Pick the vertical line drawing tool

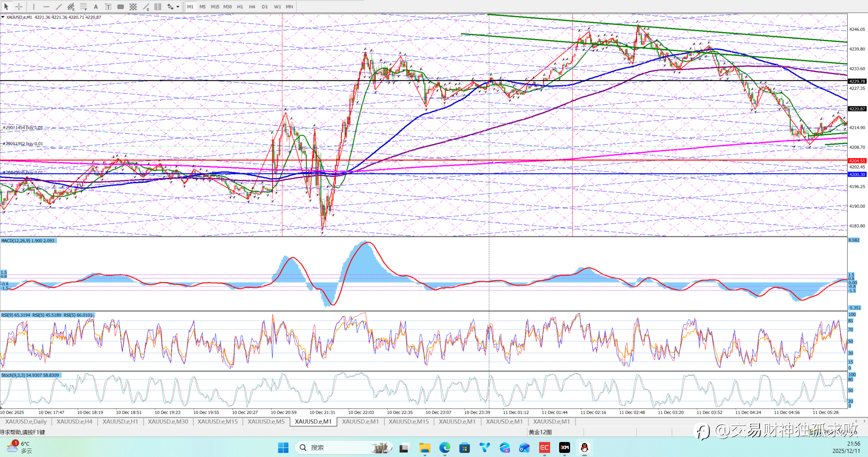(34, 7)
